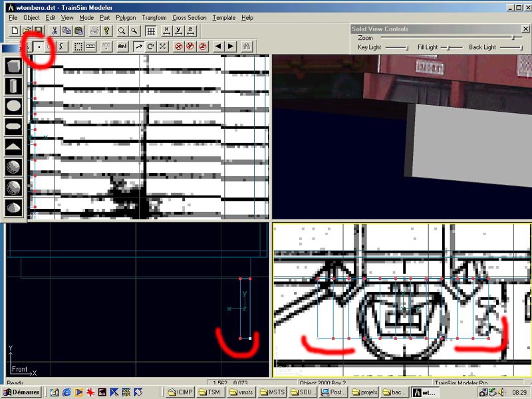The image size is (532, 399).
Task: Click the Ani animation toolbar button
Action: pos(122,47)
